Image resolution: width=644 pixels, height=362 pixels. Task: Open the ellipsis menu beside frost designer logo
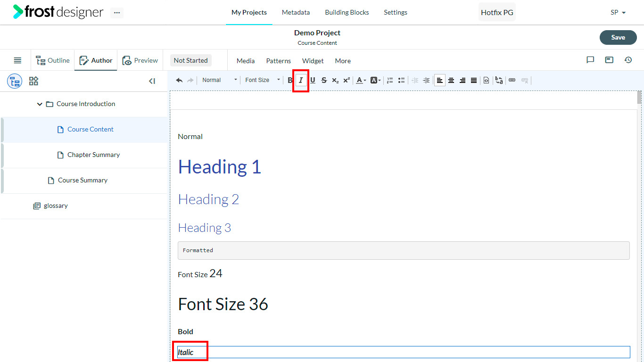(117, 13)
